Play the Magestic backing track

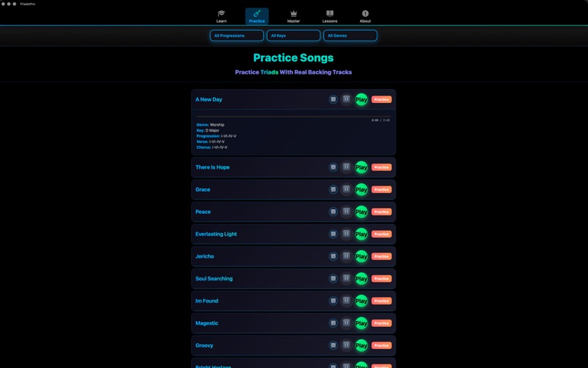(x=362, y=323)
